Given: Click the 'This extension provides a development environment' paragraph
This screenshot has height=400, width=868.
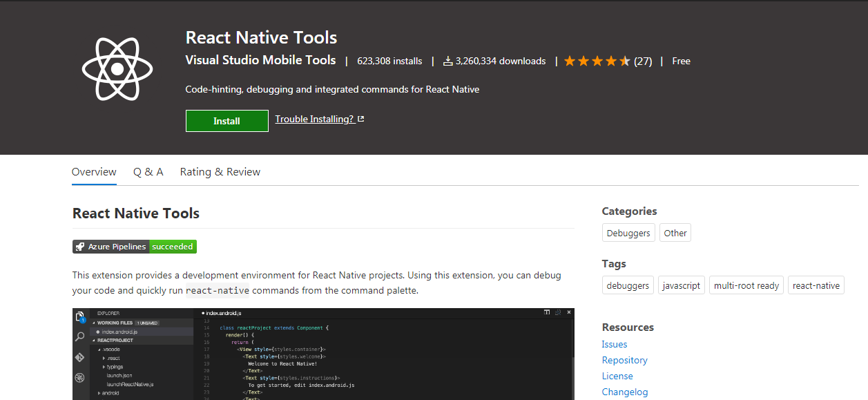Looking at the screenshot, I should [317, 283].
